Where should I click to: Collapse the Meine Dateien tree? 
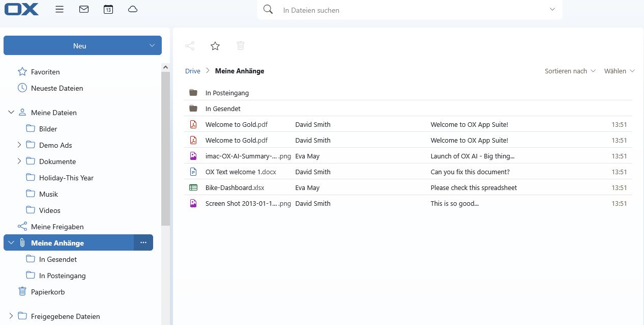11,112
